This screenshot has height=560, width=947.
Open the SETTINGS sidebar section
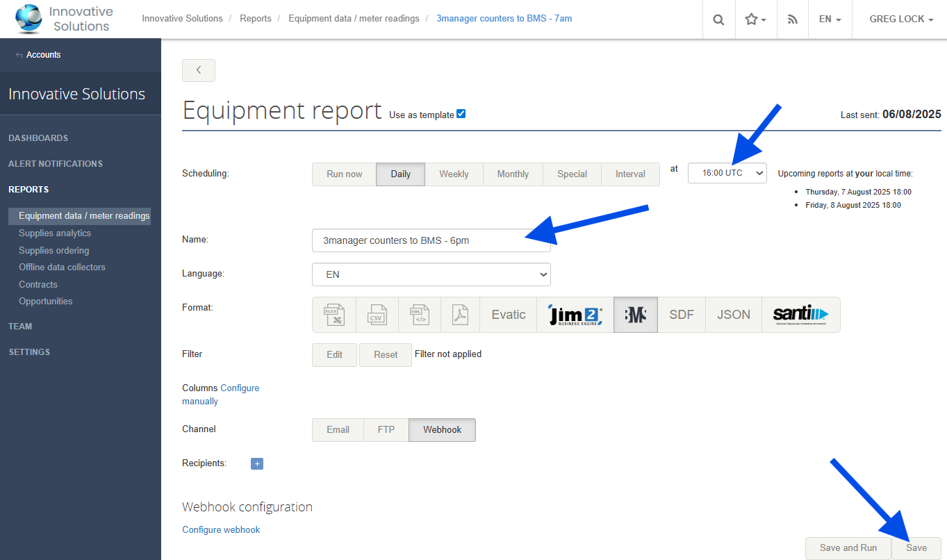(29, 352)
